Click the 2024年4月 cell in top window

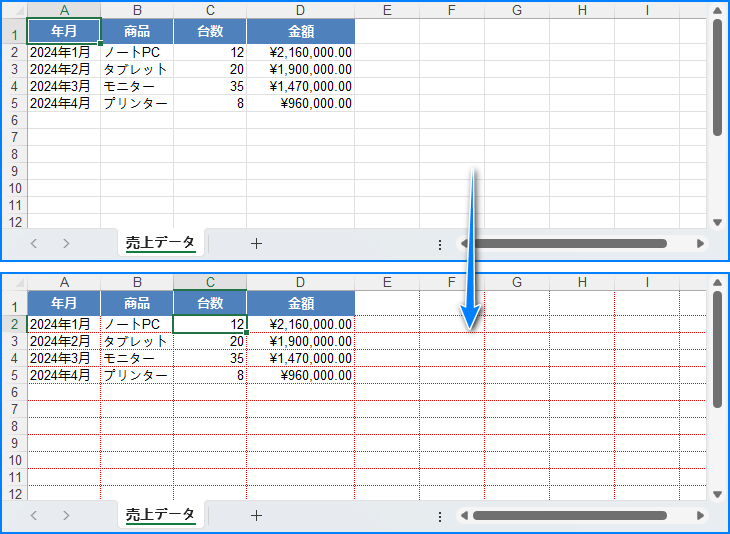[x=64, y=103]
